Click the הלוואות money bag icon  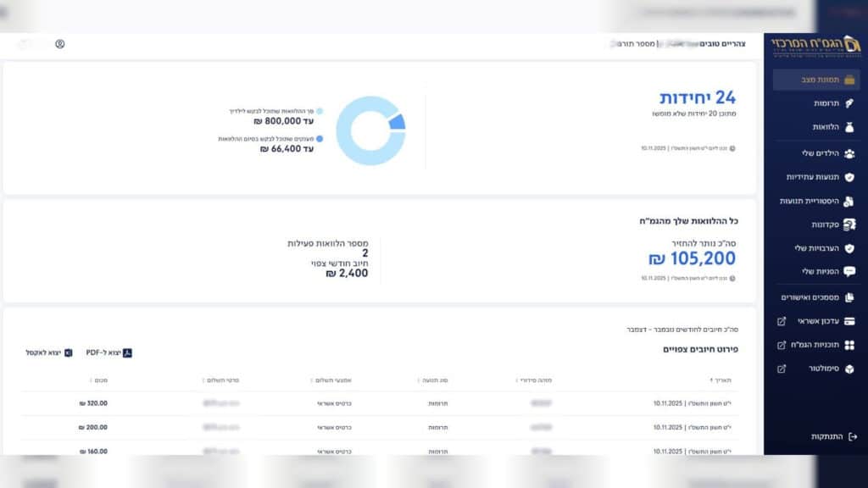tap(849, 127)
